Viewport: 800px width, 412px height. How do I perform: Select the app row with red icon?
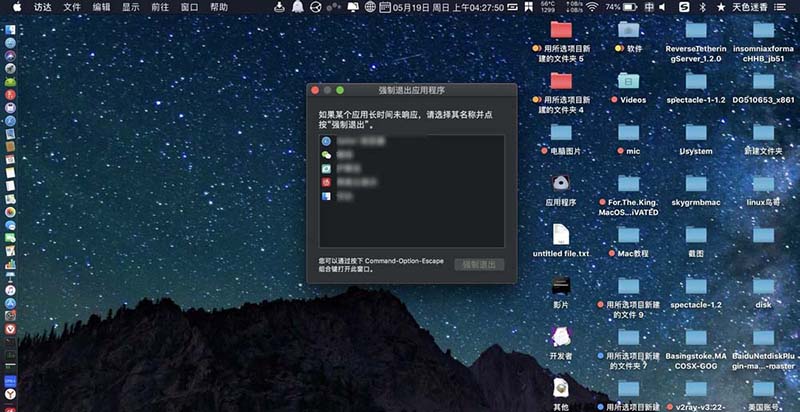click(411, 182)
